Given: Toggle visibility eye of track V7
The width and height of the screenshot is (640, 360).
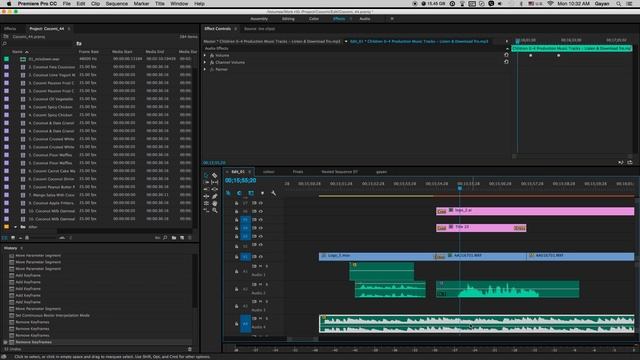Looking at the screenshot, I should pyautogui.click(x=261, y=203).
